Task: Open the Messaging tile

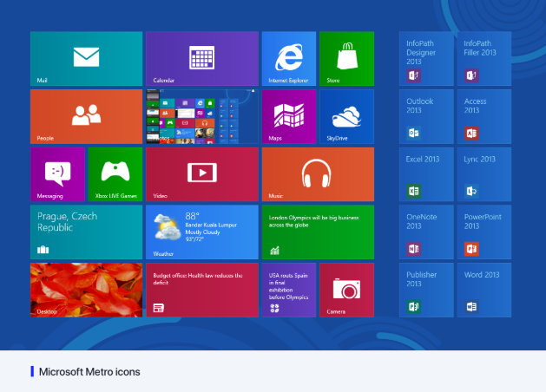Action: (x=57, y=174)
